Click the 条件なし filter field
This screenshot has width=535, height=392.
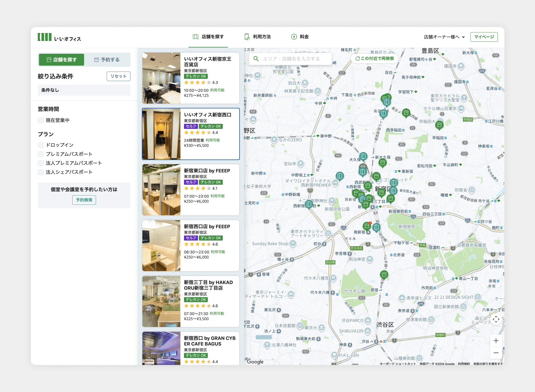click(84, 90)
